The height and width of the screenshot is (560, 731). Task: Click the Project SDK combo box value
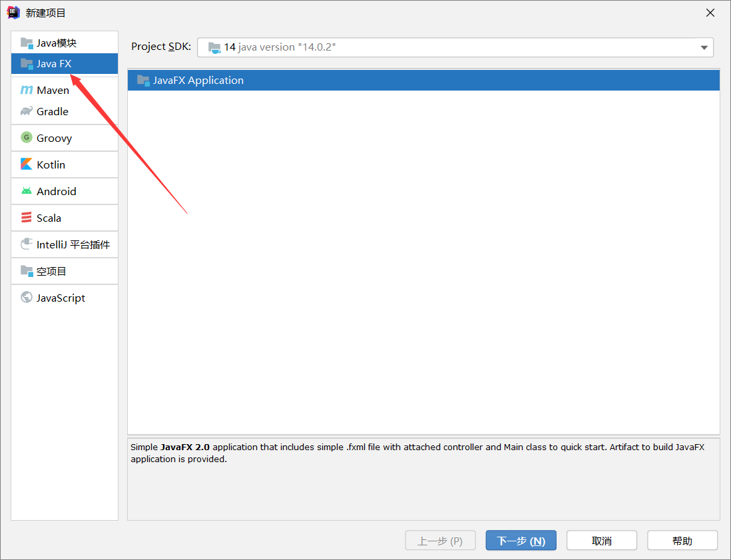coord(455,47)
